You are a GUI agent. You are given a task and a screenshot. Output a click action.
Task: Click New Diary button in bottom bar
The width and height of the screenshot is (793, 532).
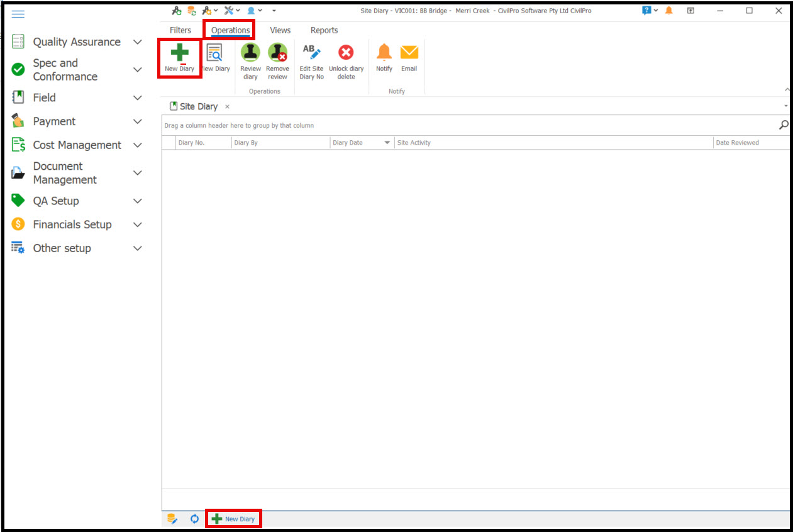233,519
